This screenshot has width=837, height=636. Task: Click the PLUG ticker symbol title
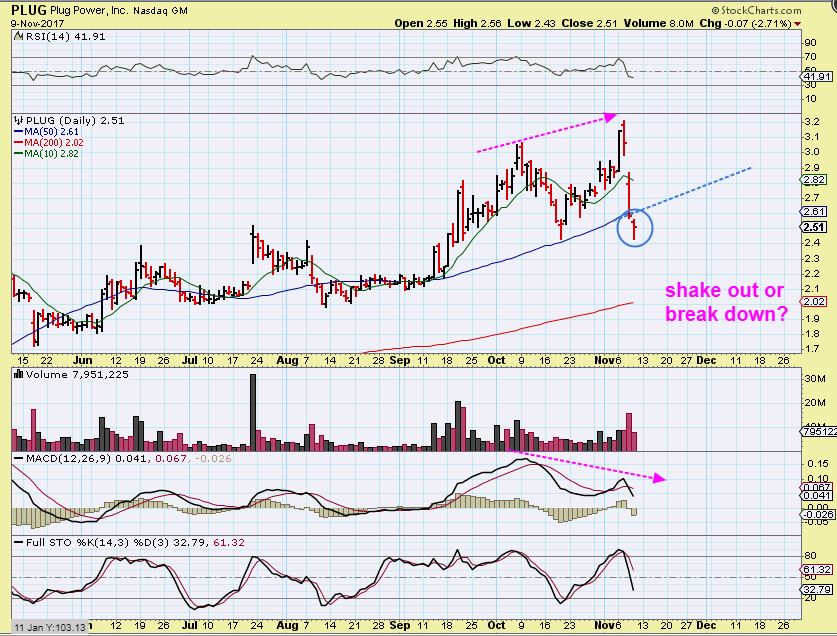[x=29, y=10]
